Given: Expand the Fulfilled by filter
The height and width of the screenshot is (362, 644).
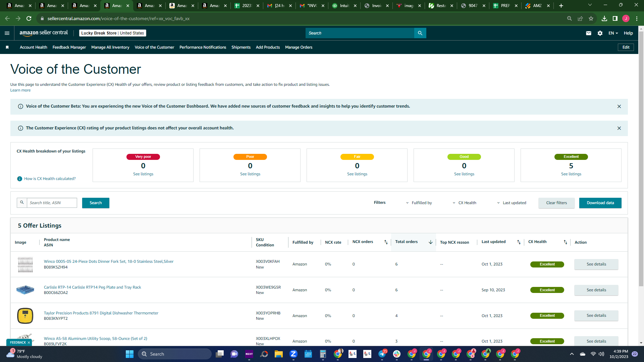Looking at the screenshot, I should pyautogui.click(x=419, y=203).
